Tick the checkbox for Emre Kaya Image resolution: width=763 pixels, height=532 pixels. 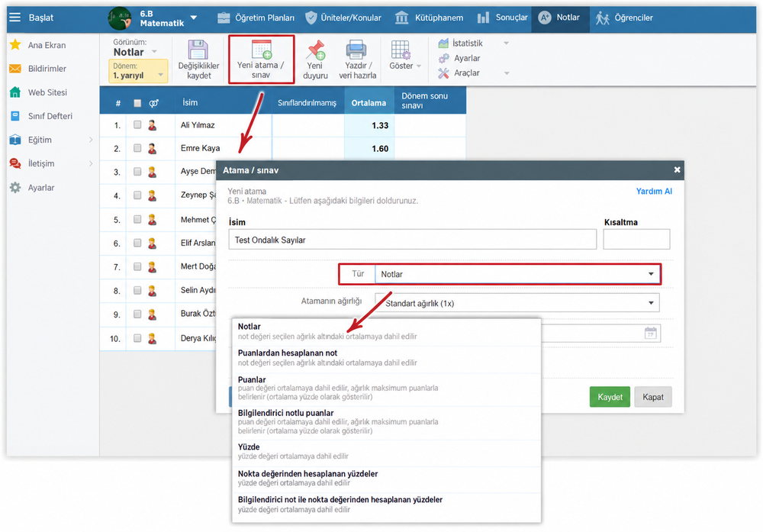(137, 148)
